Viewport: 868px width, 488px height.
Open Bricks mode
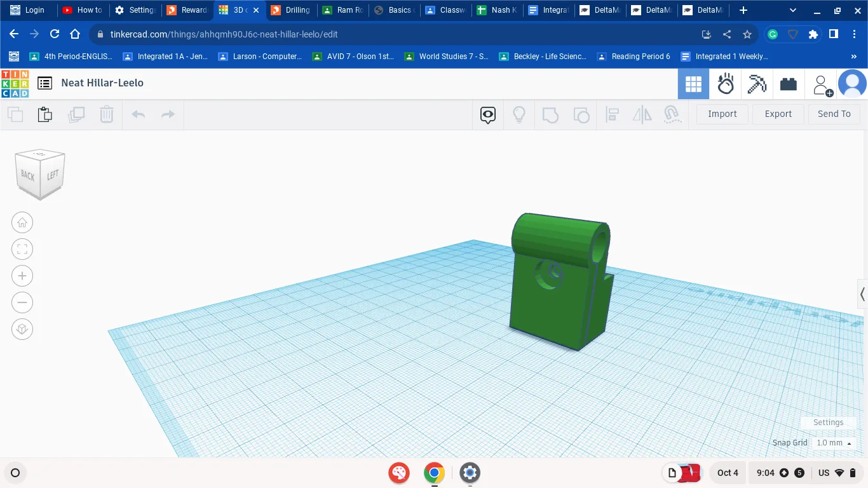click(x=789, y=84)
